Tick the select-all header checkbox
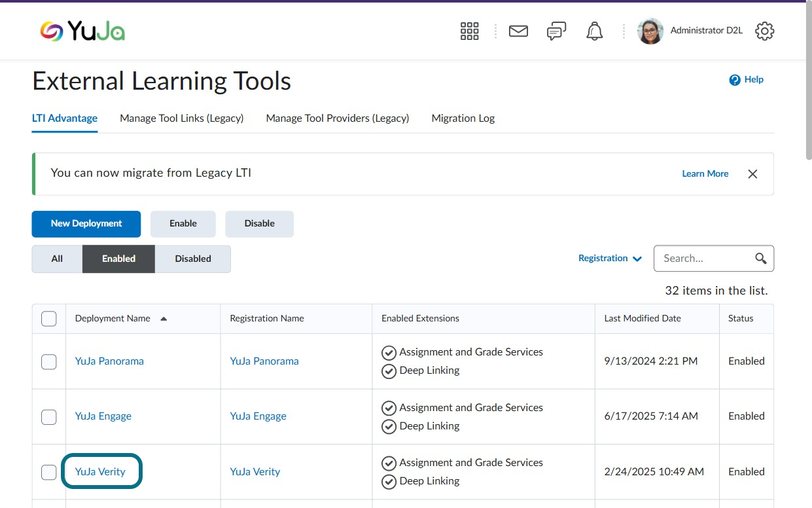The width and height of the screenshot is (812, 508). click(x=49, y=319)
